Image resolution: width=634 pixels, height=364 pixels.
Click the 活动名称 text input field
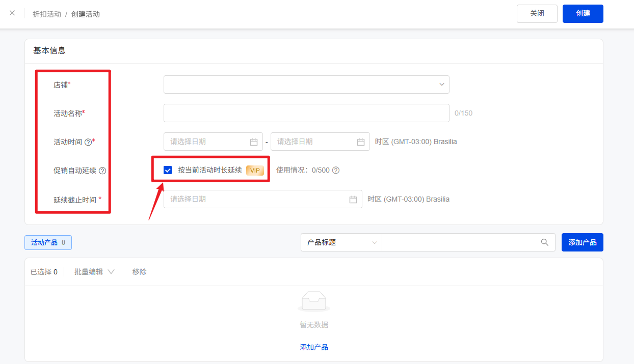point(306,113)
